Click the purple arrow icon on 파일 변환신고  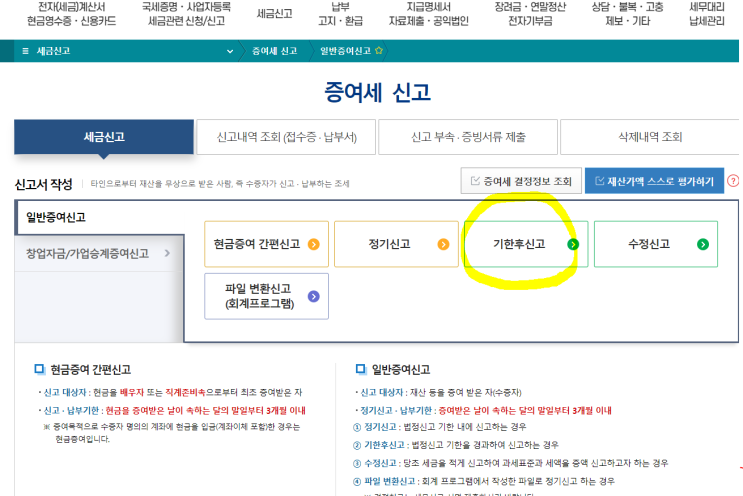[x=314, y=297]
